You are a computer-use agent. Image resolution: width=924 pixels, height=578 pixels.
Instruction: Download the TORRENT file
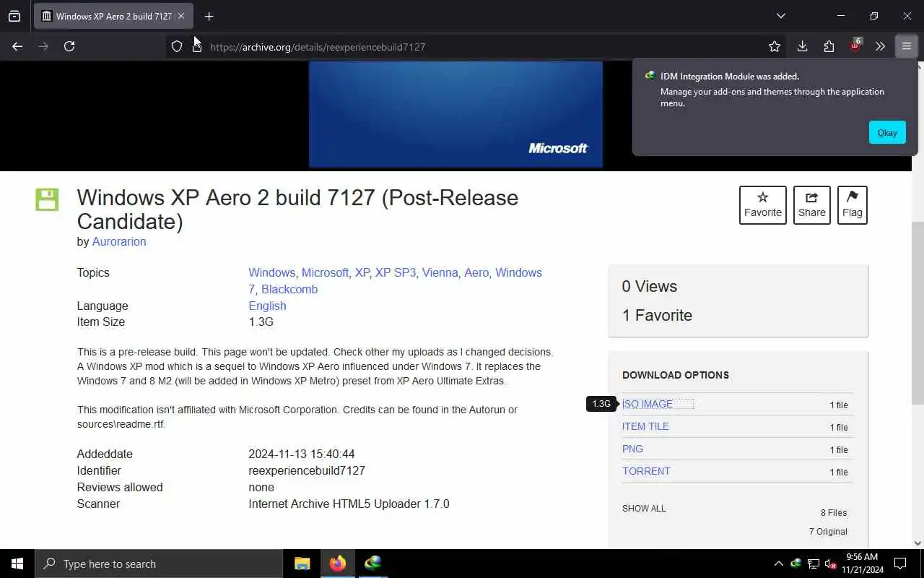tap(646, 471)
